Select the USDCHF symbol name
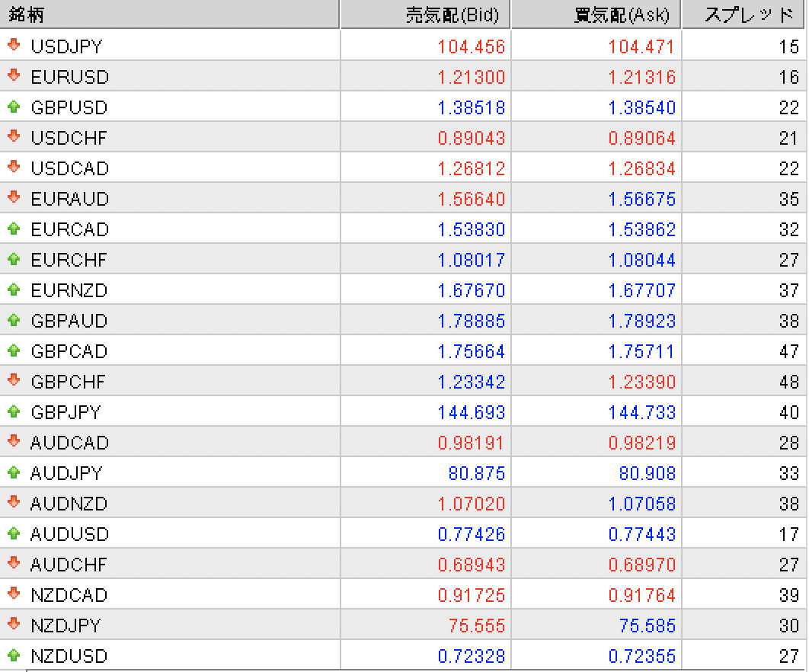809x672 pixels. pyautogui.click(x=69, y=138)
